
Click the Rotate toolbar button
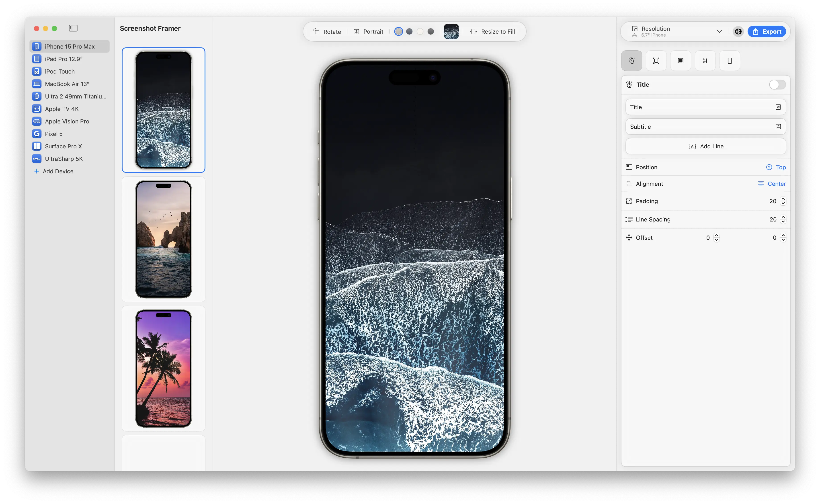tap(327, 32)
